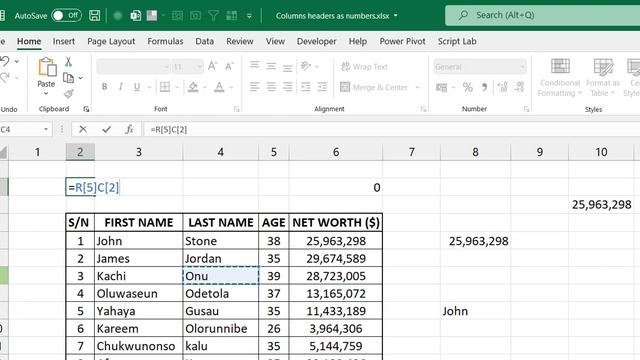Toggle Italic formatting
Viewport: 640px width, 360px height.
120,87
